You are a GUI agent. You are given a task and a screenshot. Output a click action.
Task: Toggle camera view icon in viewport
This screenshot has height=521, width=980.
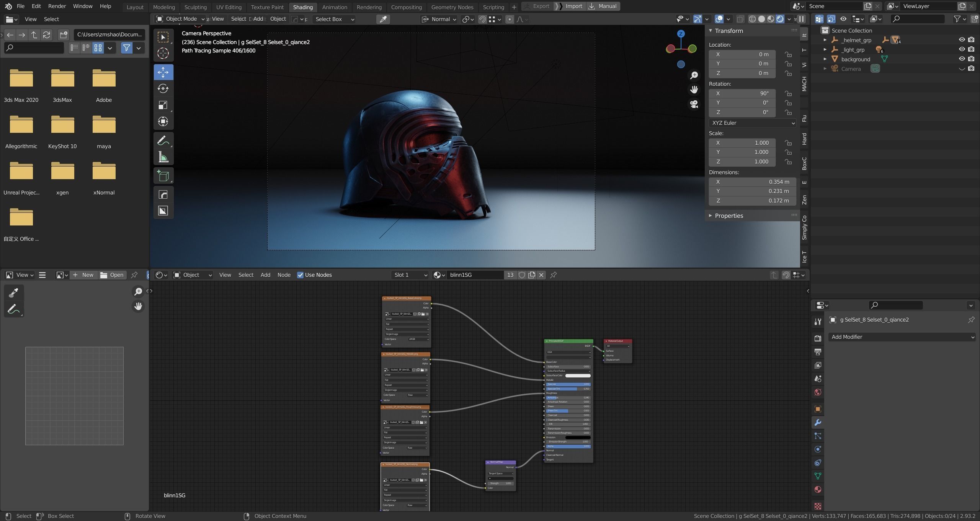pyautogui.click(x=694, y=104)
